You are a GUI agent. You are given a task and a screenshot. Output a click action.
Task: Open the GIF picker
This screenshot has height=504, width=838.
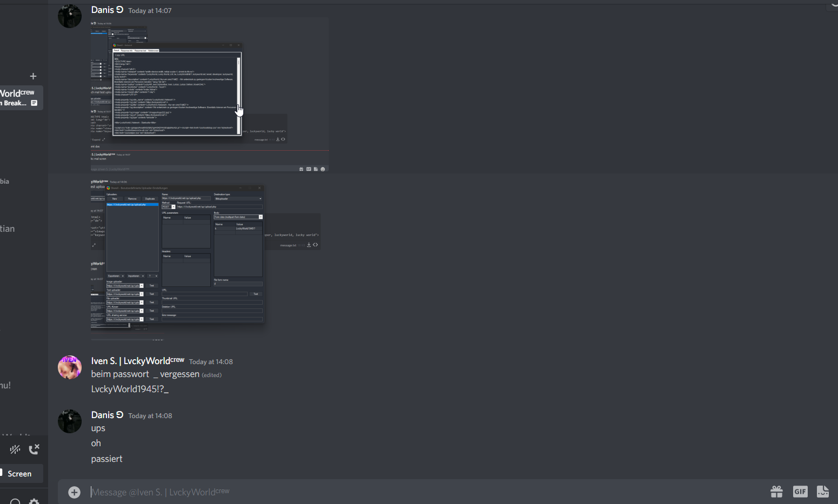[x=800, y=492]
